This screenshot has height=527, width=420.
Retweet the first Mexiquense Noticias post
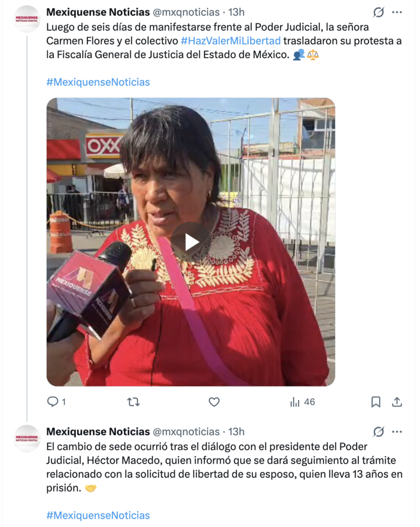[x=133, y=401]
